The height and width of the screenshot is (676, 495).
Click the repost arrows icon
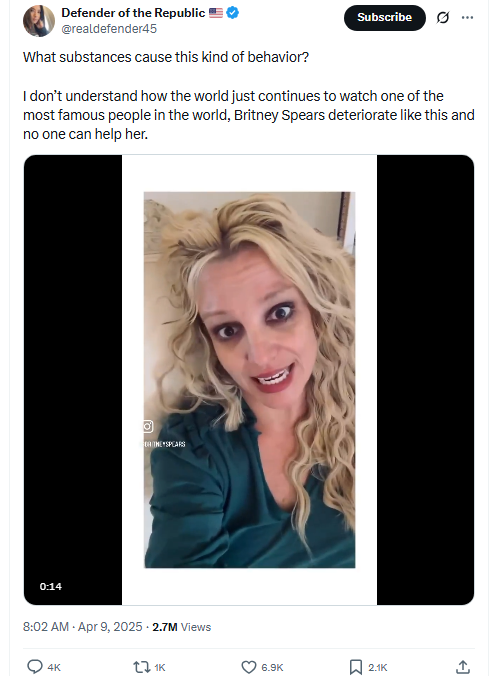tap(141, 667)
